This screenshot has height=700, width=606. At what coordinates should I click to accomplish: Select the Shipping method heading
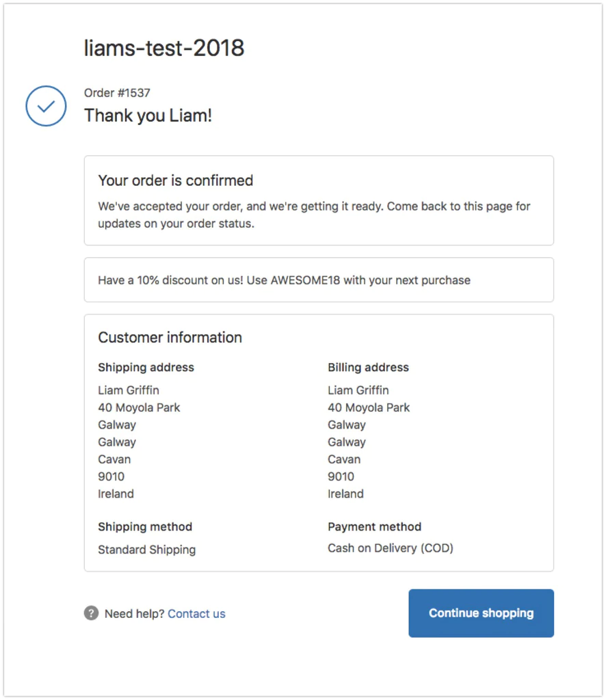(x=145, y=526)
